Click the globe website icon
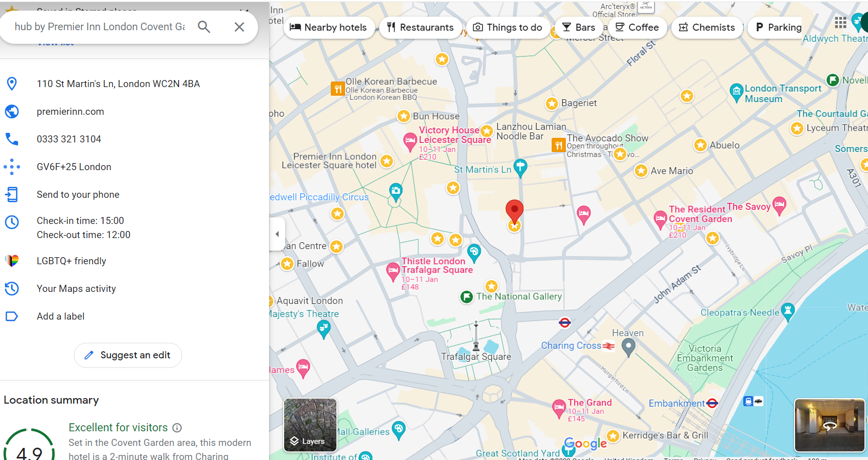This screenshot has height=460, width=868. click(12, 111)
